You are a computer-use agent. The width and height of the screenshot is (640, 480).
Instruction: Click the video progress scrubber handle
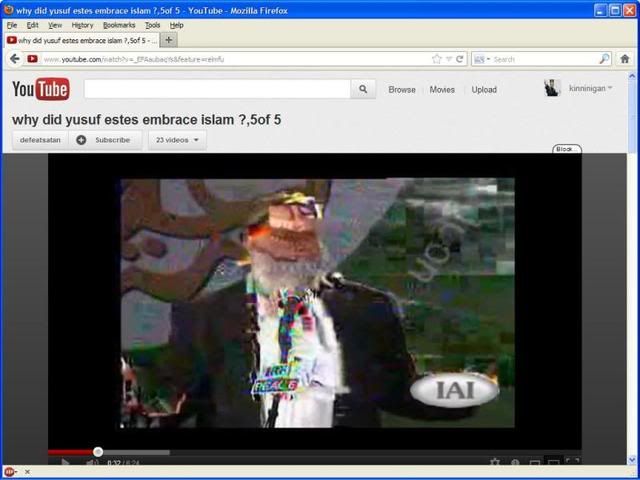(x=98, y=452)
